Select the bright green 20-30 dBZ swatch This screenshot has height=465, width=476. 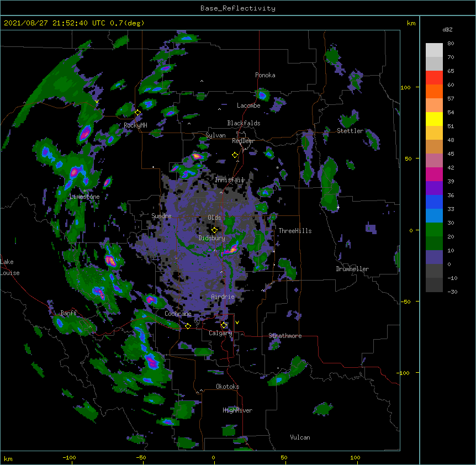pyautogui.click(x=434, y=230)
